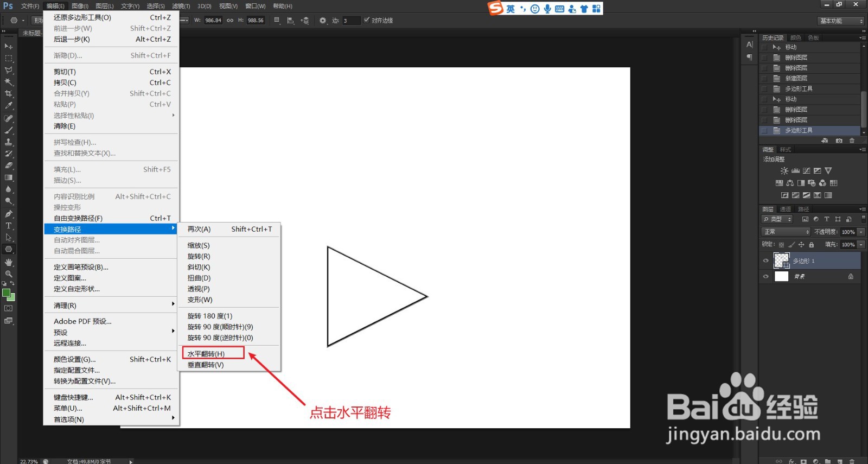This screenshot has width=868, height=464.
Task: Create new snapshot camera icon in History
Action: click(839, 141)
